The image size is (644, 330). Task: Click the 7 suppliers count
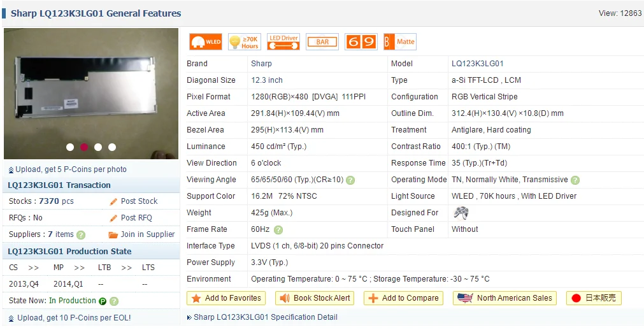(50, 234)
